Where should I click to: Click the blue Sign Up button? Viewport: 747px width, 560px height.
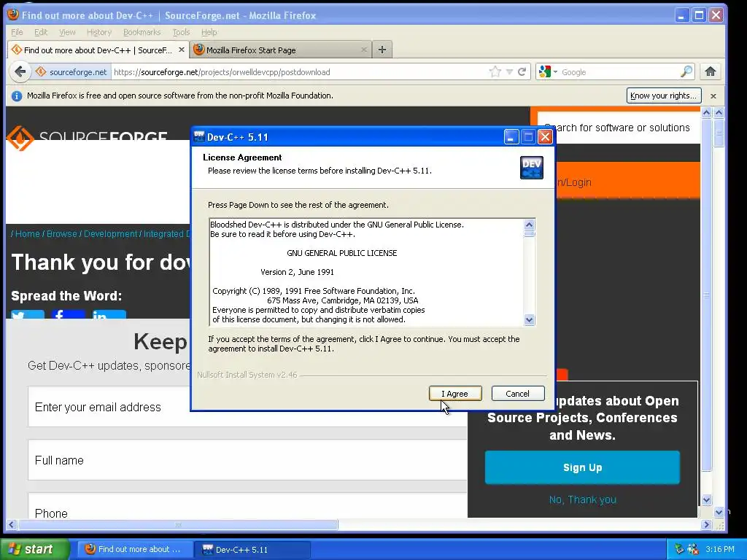coord(582,467)
